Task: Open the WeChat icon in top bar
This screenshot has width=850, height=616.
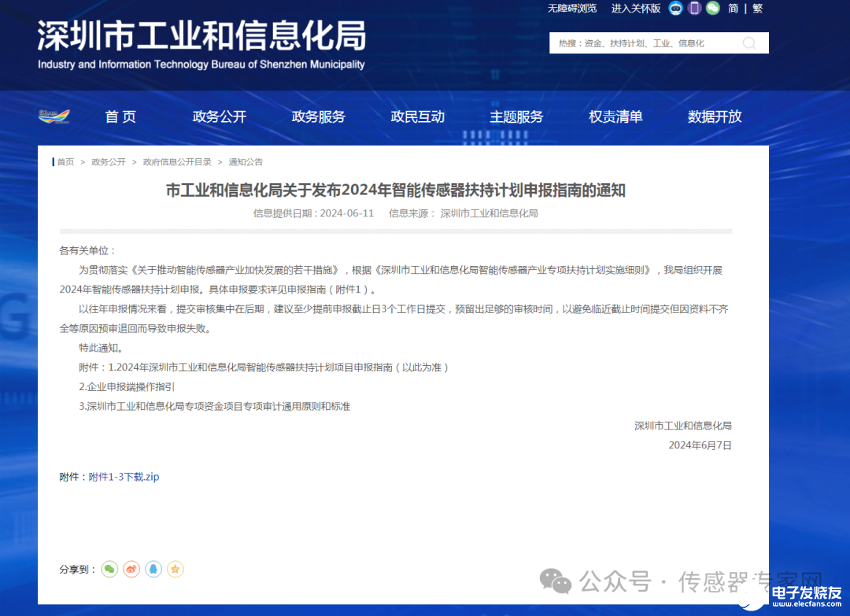Action: coord(713,8)
